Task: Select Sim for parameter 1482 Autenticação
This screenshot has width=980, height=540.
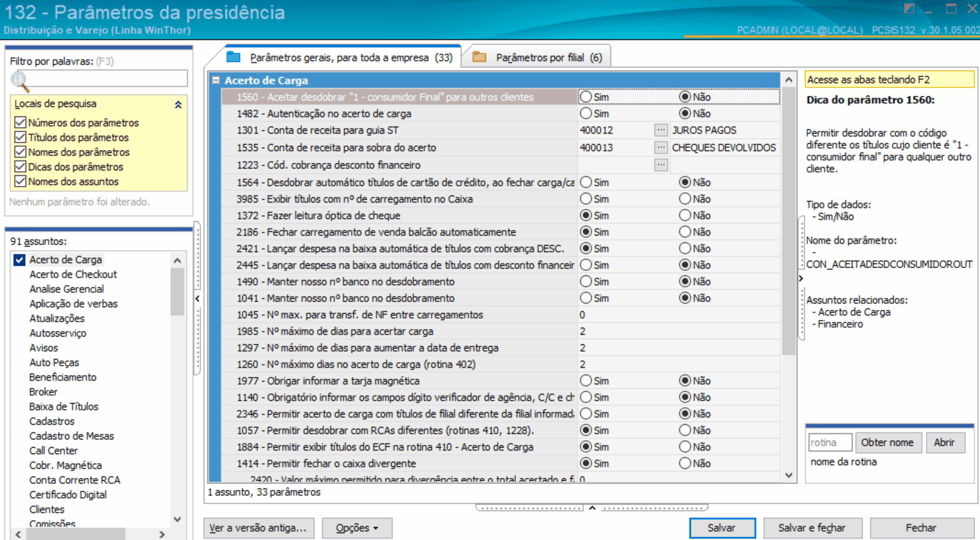Action: coord(586,113)
